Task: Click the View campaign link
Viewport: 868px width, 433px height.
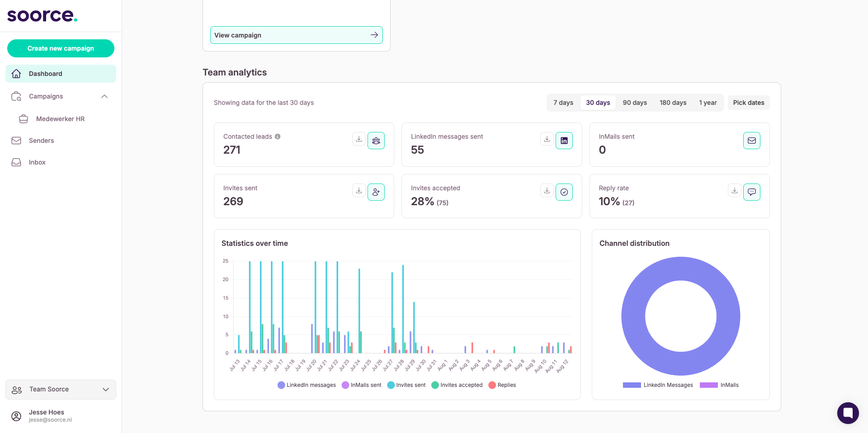Action: [297, 35]
